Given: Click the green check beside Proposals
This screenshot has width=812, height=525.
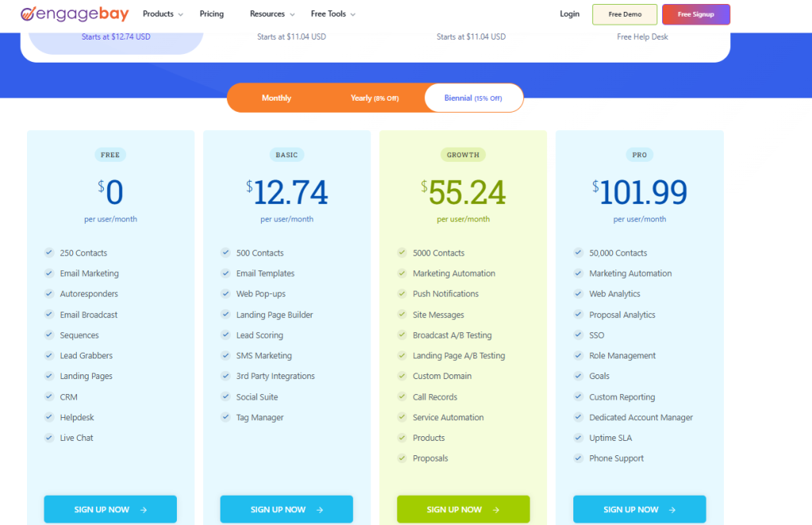Looking at the screenshot, I should 402,458.
